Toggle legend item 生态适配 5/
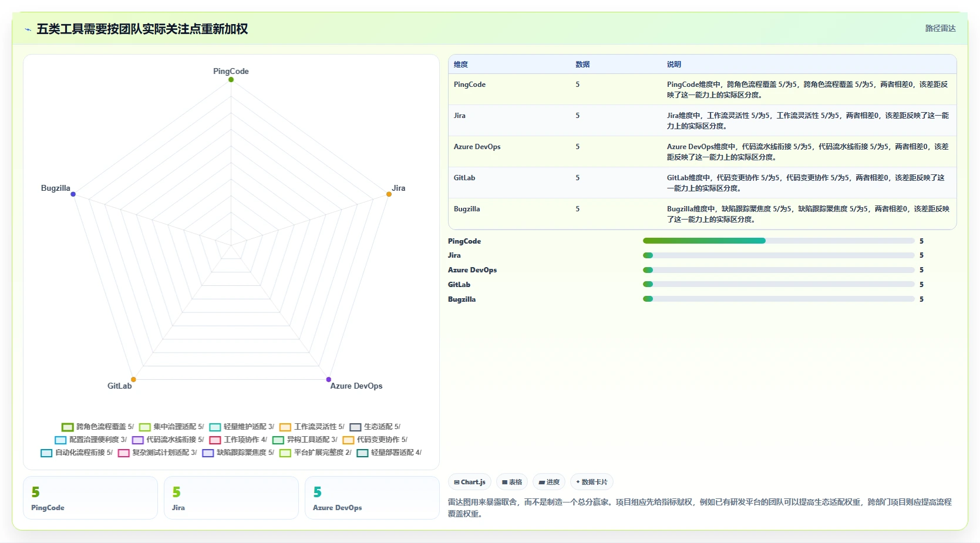This screenshot has height=543, width=980. click(375, 427)
